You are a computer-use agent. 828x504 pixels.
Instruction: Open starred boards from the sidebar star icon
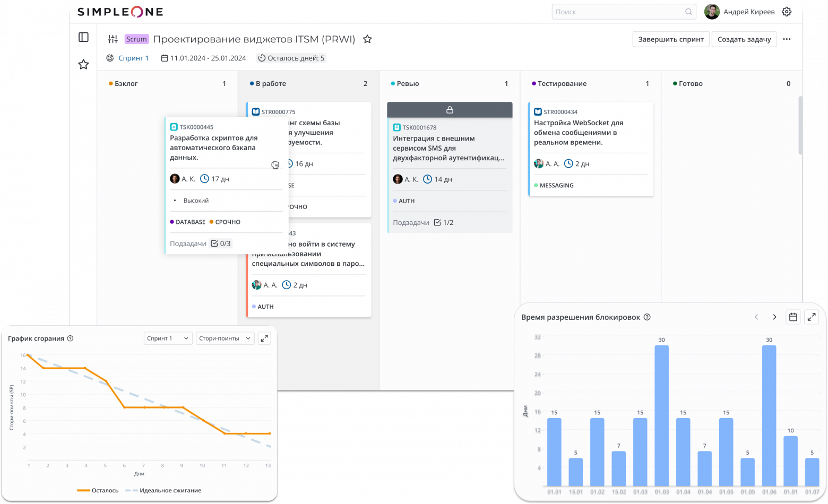tap(83, 64)
